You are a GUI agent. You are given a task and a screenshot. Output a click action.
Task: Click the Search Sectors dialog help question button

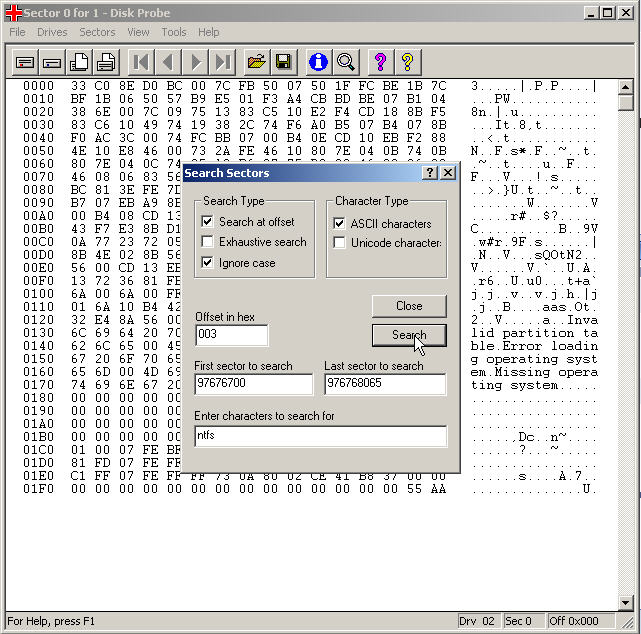pos(430,173)
